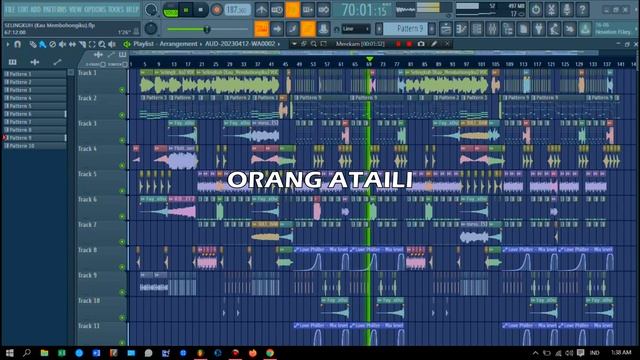Open the Pattern 9 selector

(405, 29)
